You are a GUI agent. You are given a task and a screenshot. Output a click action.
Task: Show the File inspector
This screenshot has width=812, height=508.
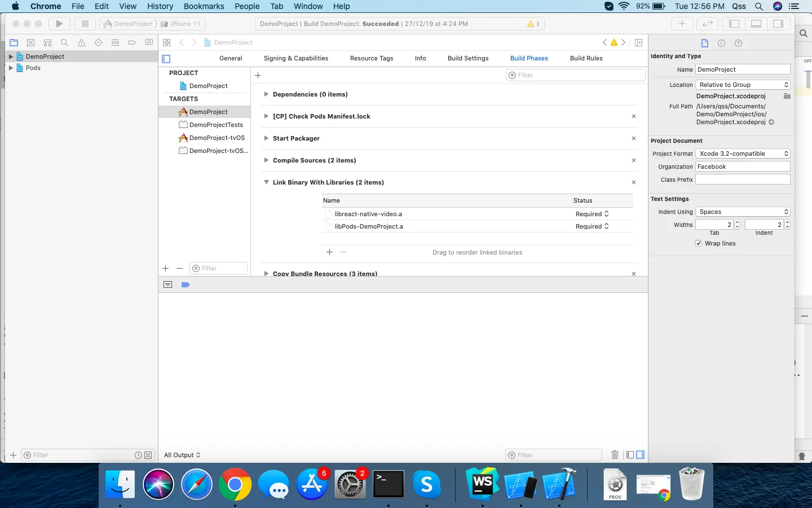pos(704,43)
